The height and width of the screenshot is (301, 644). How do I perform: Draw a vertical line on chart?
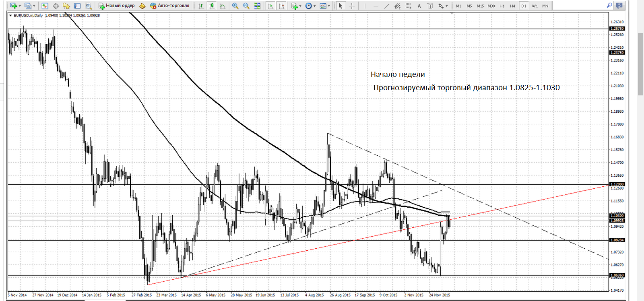tap(365, 6)
